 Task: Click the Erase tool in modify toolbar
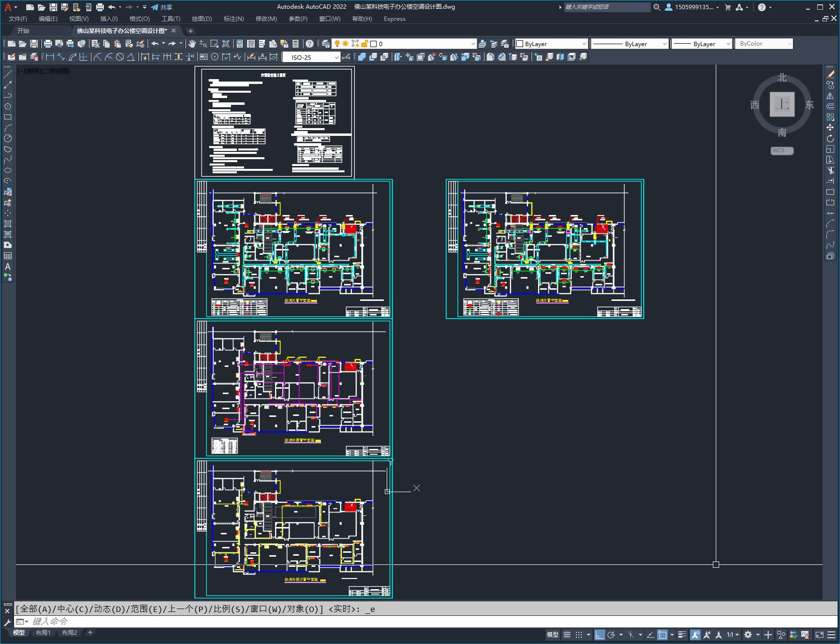pos(830,74)
